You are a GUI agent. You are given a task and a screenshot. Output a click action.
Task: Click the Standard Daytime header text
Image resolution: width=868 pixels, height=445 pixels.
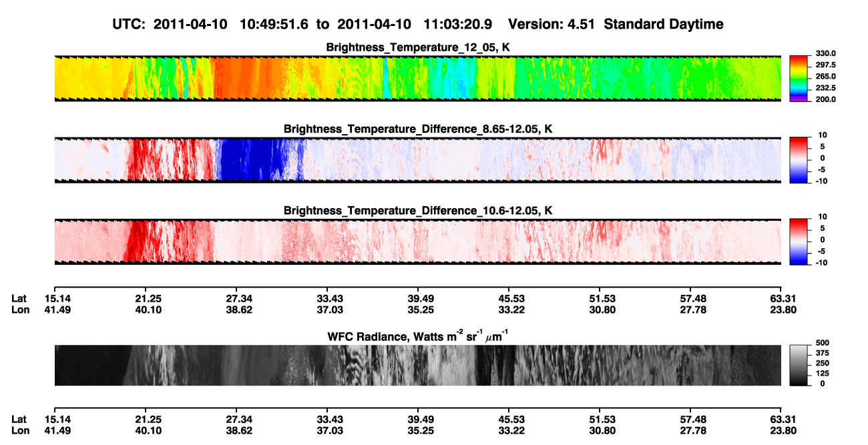pyautogui.click(x=664, y=24)
